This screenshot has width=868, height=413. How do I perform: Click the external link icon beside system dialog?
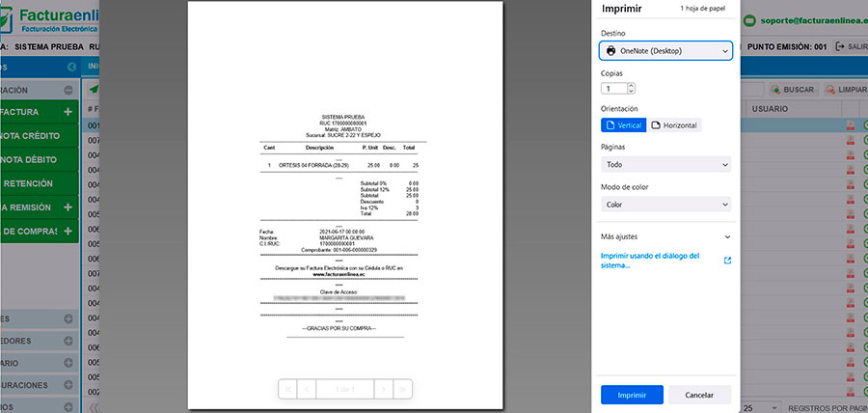(727, 260)
